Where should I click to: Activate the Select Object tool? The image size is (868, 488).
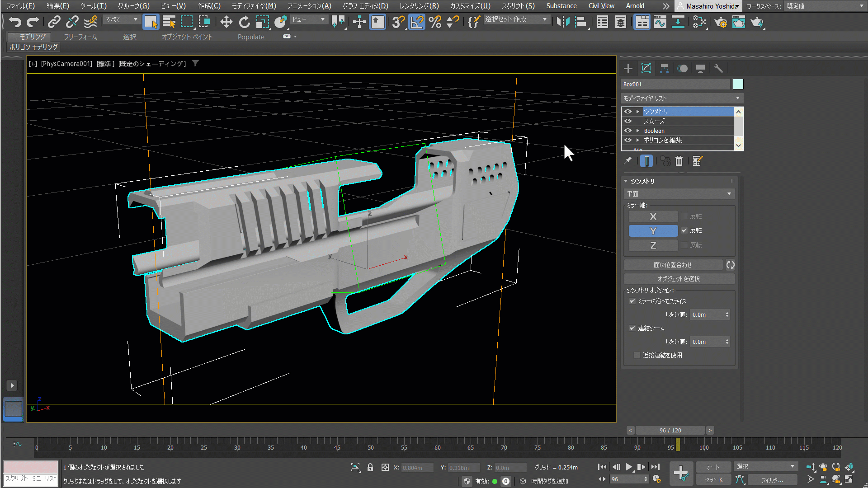tap(151, 22)
